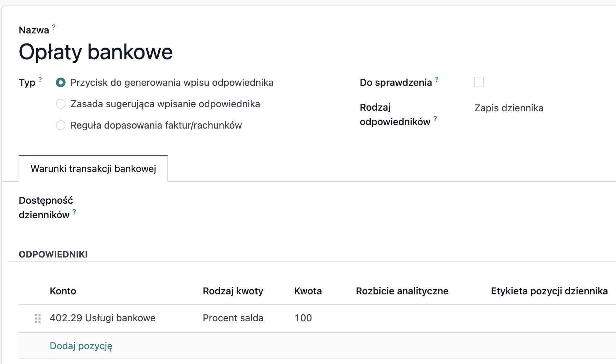Sort by the Konto column header
Image resolution: width=616 pixels, height=364 pixels.
63,291
